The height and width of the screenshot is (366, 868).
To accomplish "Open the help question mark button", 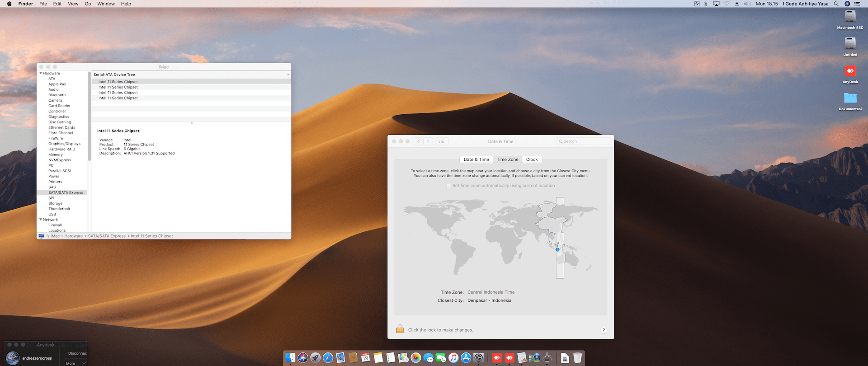I will click(x=603, y=330).
